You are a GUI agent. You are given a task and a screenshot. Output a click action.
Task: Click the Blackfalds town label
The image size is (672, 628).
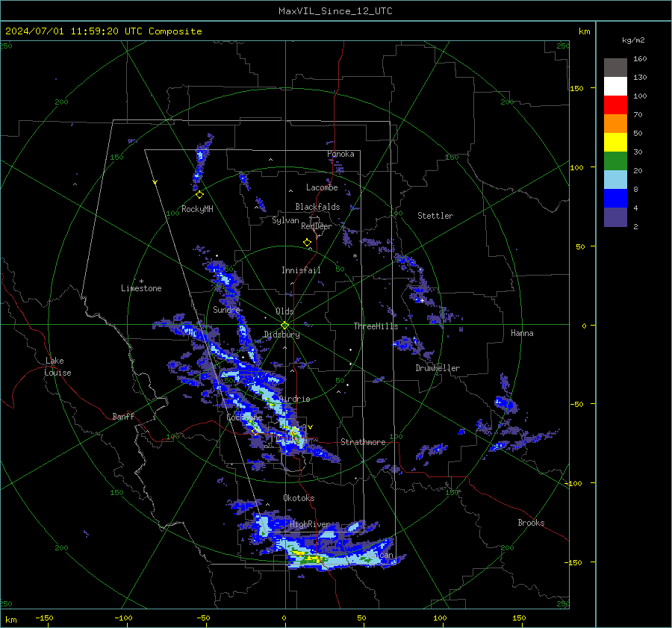[x=317, y=207]
